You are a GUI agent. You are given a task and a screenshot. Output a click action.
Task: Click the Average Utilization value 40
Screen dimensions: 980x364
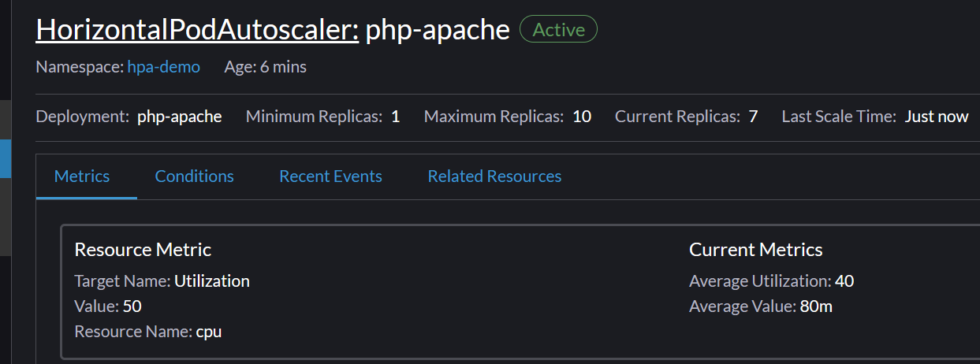click(x=844, y=281)
